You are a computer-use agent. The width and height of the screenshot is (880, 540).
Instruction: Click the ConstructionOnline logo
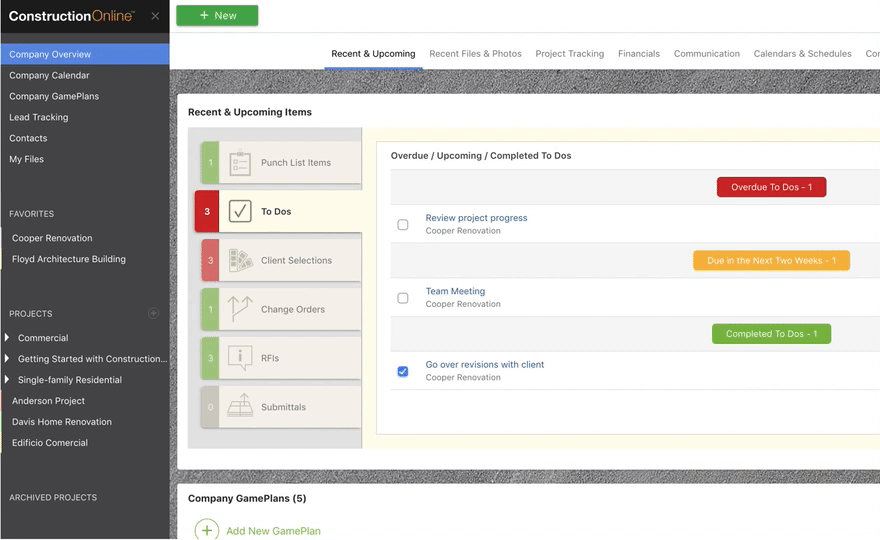pos(71,16)
